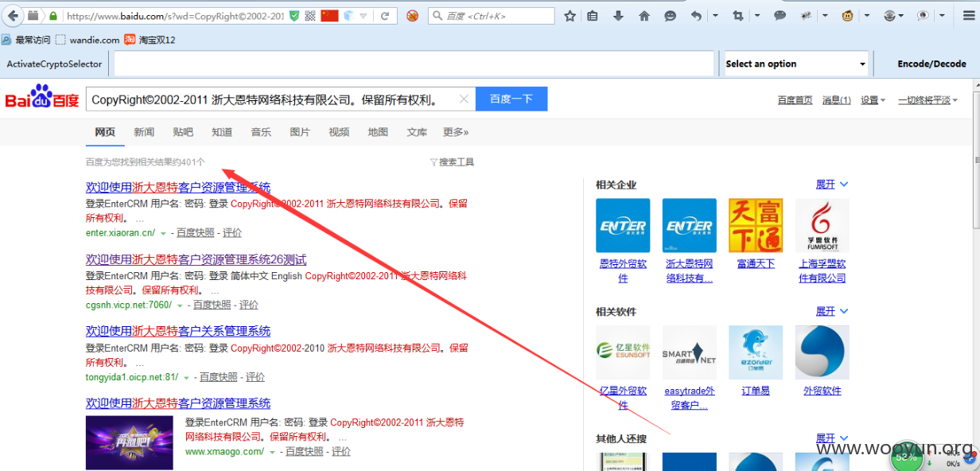Screen dimensions: 980x471
Task: Click the green shield icon in address bar
Action: point(294,16)
